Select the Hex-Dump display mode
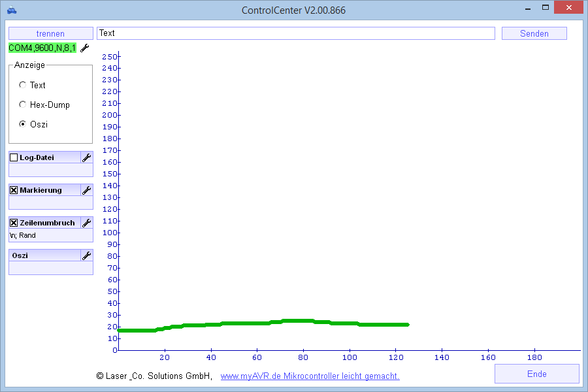 (x=23, y=105)
